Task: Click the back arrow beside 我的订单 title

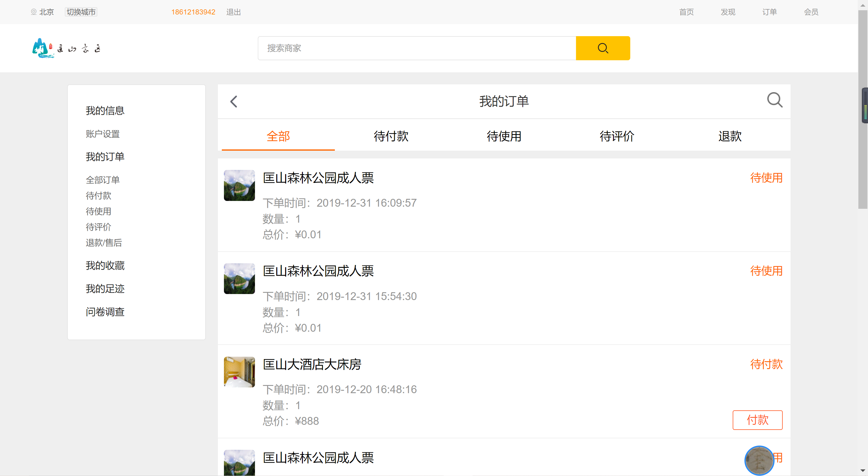Action: tap(234, 101)
